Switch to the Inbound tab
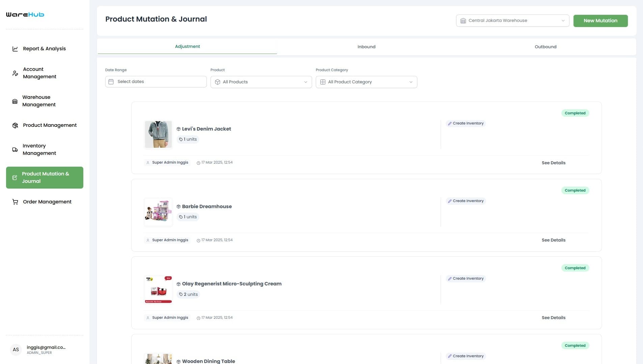The height and width of the screenshot is (364, 643). 366,47
